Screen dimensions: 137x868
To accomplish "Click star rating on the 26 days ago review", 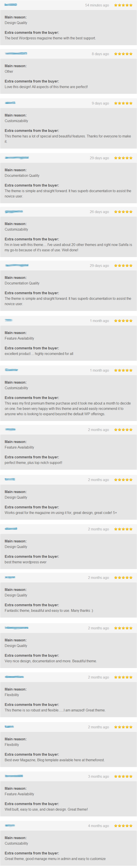I will tap(123, 212).
